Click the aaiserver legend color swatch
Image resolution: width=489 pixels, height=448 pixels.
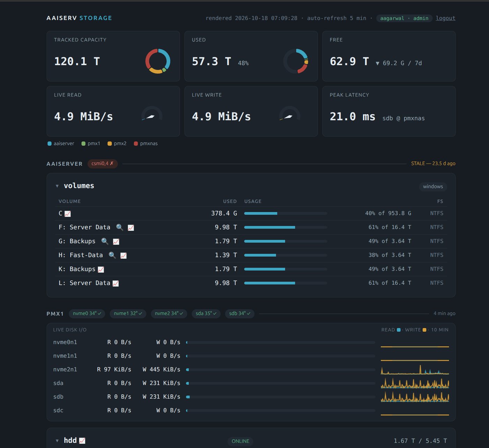pyautogui.click(x=50, y=144)
